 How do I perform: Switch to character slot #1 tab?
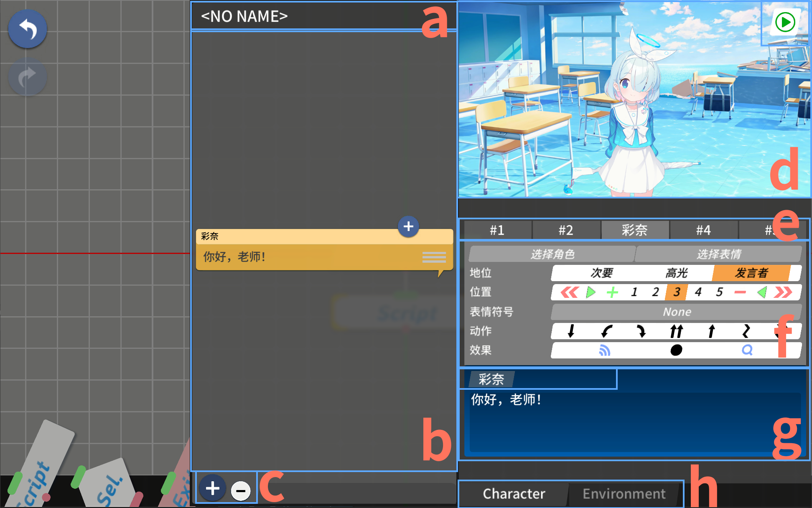[497, 230]
